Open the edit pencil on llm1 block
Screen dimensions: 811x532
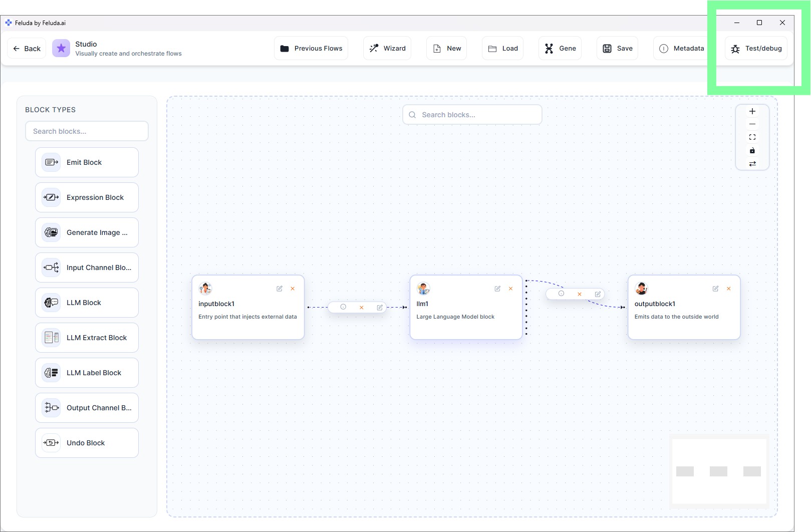click(x=497, y=289)
